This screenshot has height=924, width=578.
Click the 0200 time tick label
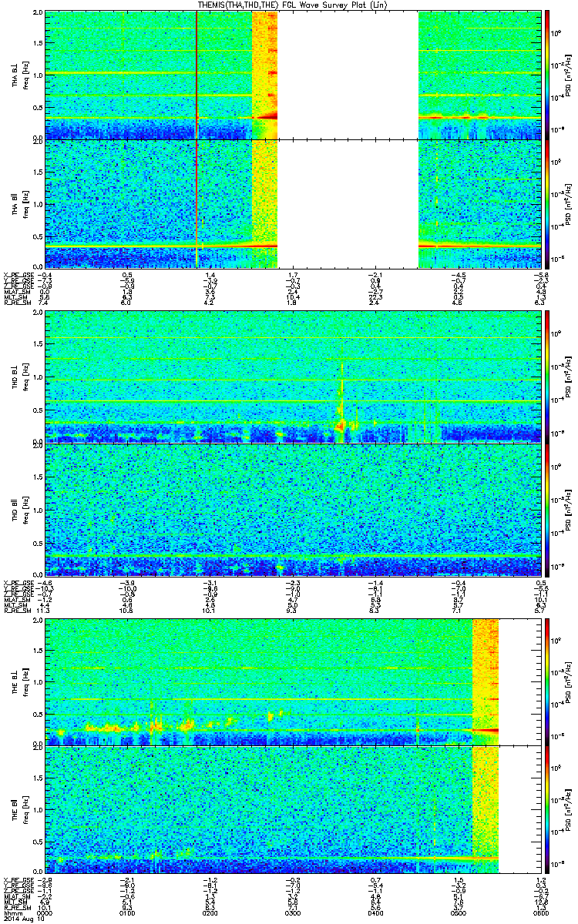pyautogui.click(x=210, y=915)
